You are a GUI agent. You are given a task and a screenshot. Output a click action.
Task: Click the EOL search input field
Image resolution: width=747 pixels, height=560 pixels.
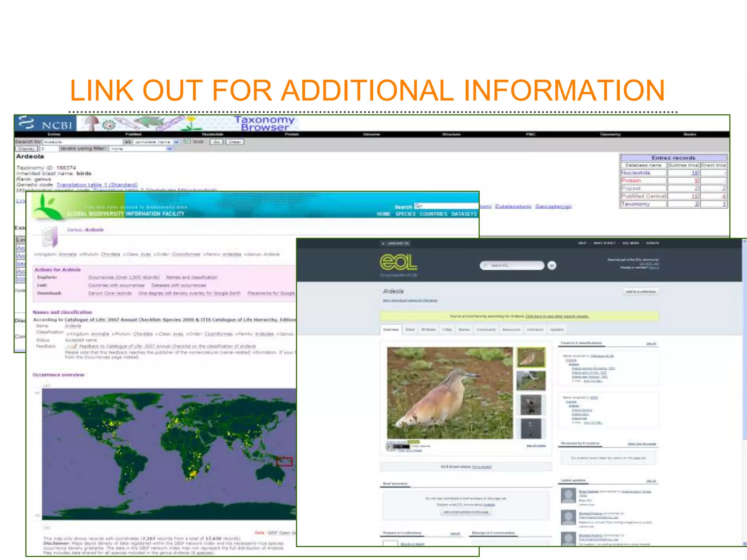512,265
